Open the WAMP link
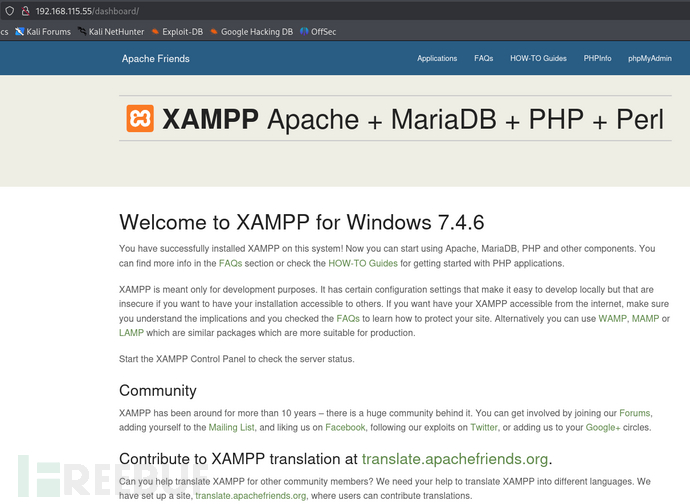 (x=613, y=318)
